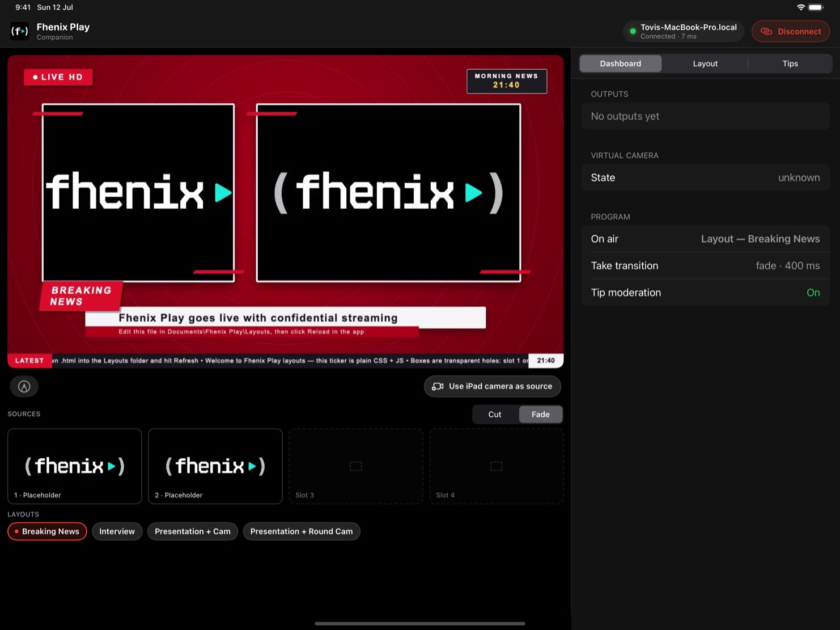The image size is (840, 630).
Task: Select the Cut transition
Action: click(495, 415)
